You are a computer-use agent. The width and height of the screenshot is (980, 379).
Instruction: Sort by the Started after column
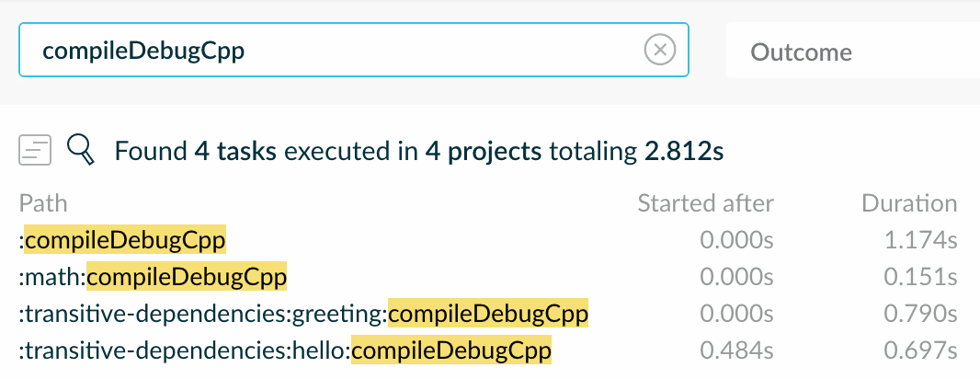(706, 203)
